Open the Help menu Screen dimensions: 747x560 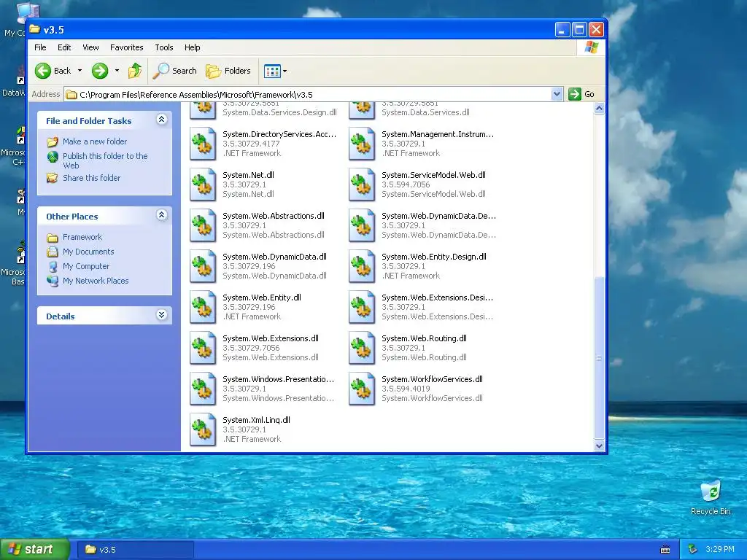pyautogui.click(x=193, y=47)
